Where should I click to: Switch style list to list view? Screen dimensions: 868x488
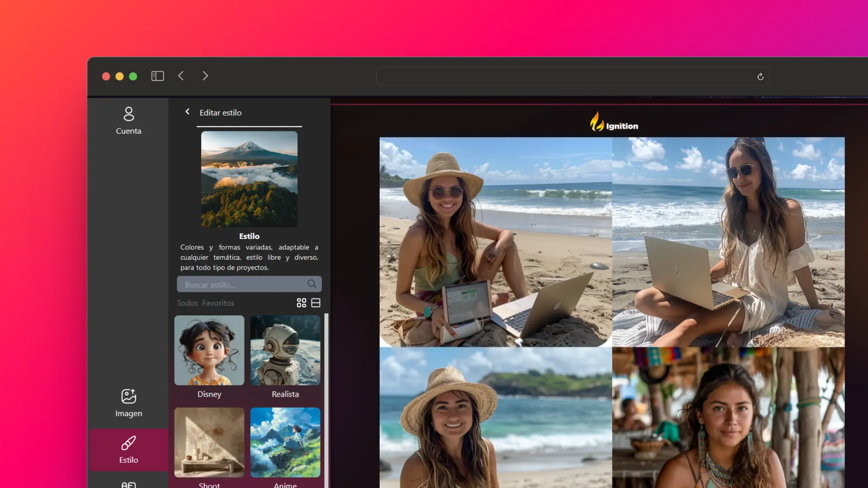(x=316, y=303)
